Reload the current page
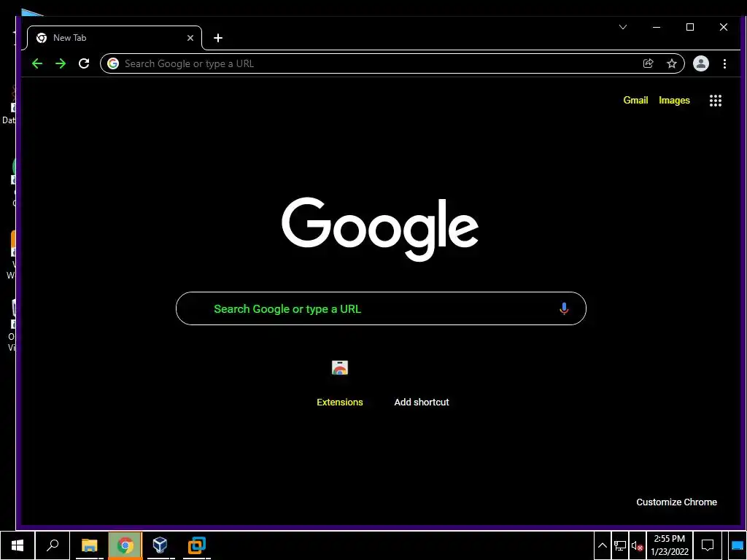747x560 pixels. coord(84,64)
